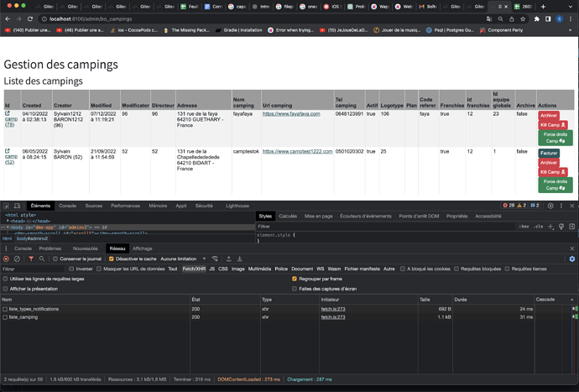Export HAR with the download arrow icon
The width and height of the screenshot is (579, 392).
click(x=239, y=259)
